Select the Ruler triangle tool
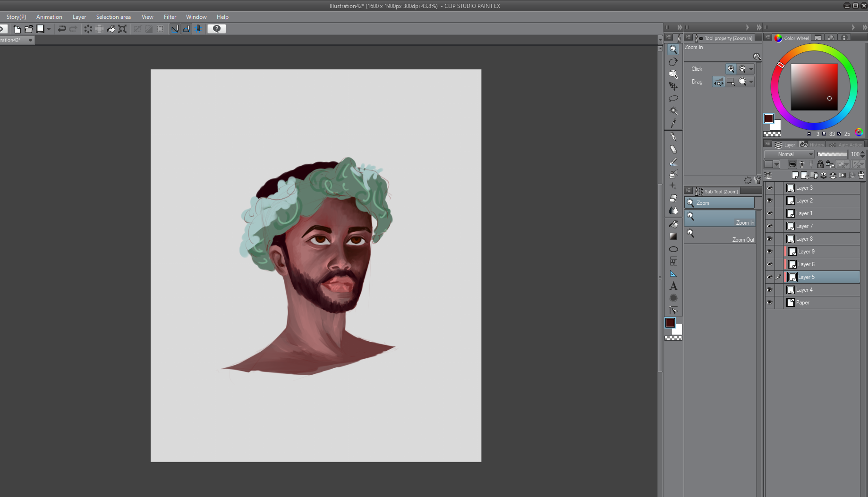This screenshot has height=497, width=868. (x=673, y=274)
